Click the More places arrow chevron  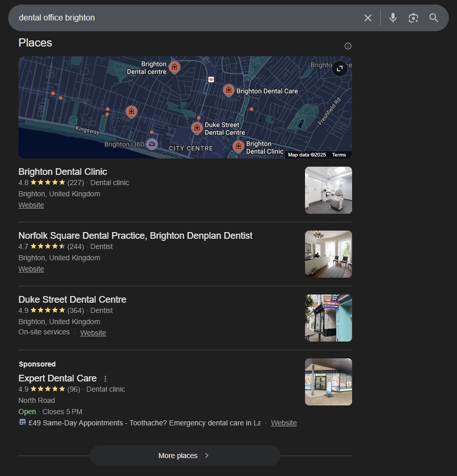207,456
